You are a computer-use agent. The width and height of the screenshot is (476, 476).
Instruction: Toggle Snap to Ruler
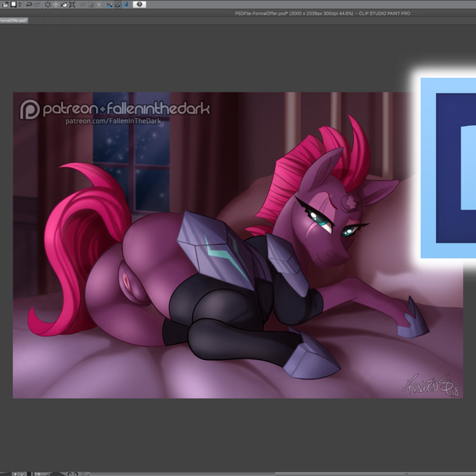(x=110, y=5)
